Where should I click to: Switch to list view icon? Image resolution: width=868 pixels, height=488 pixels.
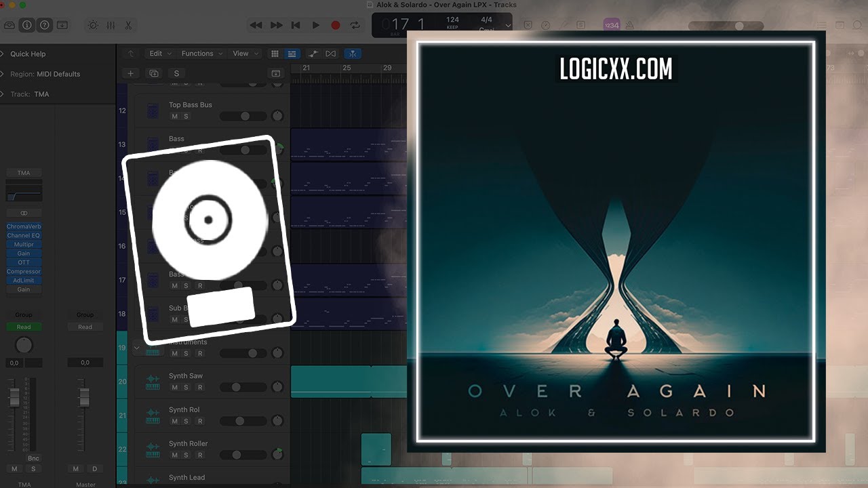pos(292,54)
